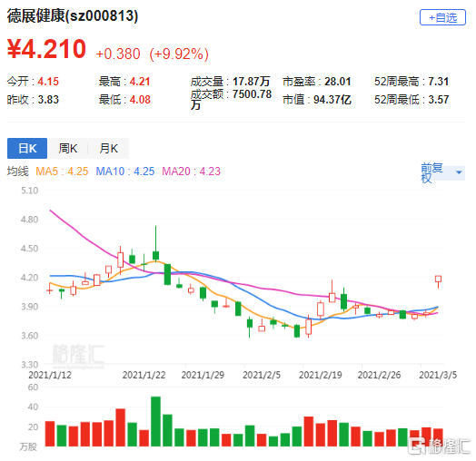Click the 2021/1/12 date axis label
Image resolution: width=476 pixels, height=461 pixels.
50,375
